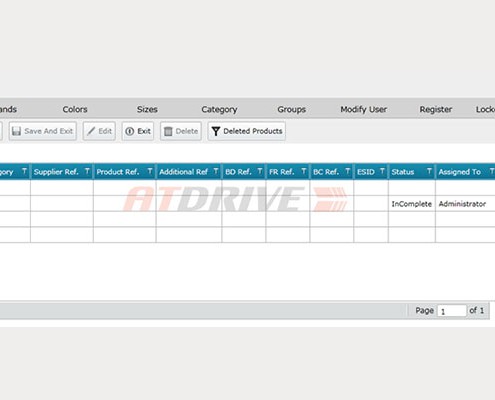
Task: Open filter on Status column
Action: point(429,171)
